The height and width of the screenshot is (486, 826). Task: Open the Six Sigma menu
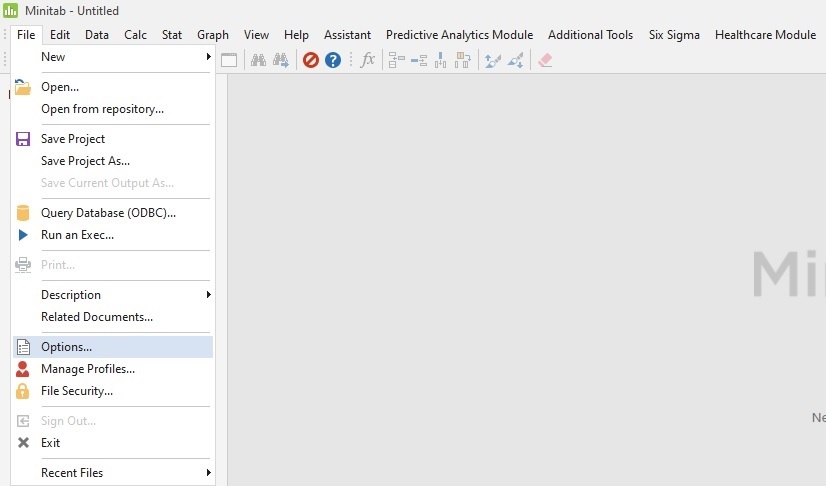tap(674, 35)
